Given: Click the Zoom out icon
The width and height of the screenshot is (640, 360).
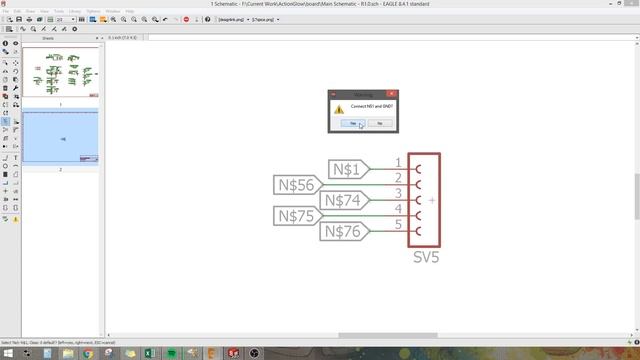Looking at the screenshot, I should click(x=134, y=20).
